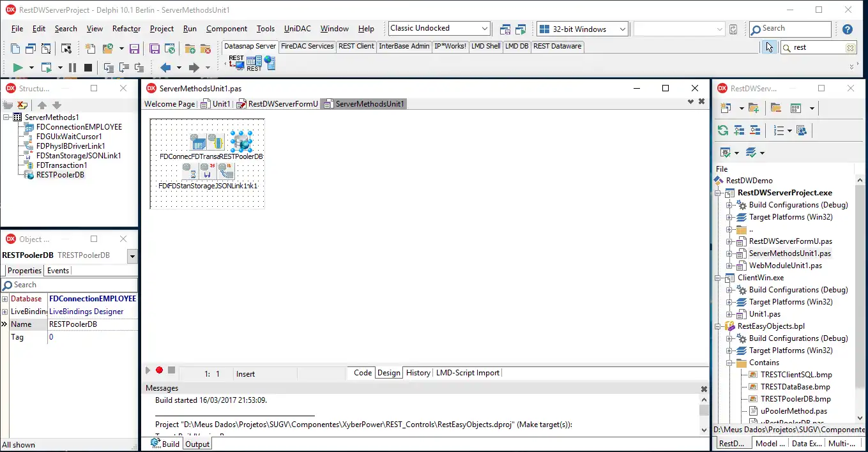Click the Stop program square icon
868x452 pixels.
[88, 68]
